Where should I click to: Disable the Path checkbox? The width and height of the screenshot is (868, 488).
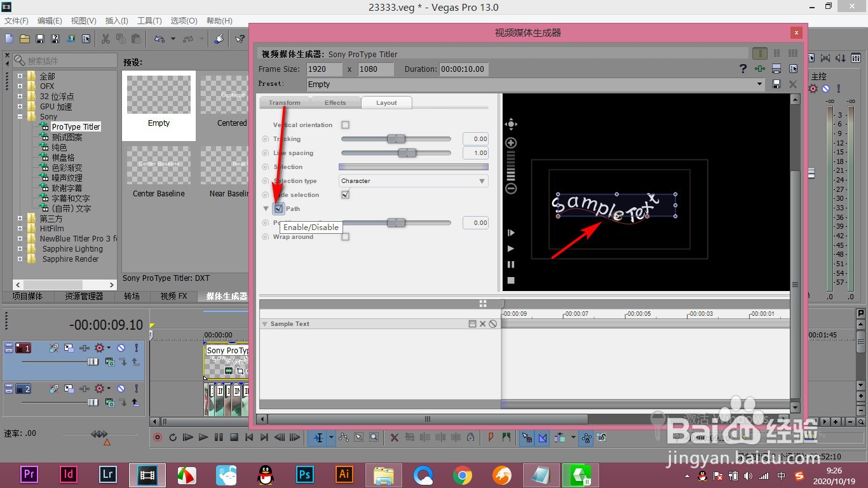tap(279, 208)
